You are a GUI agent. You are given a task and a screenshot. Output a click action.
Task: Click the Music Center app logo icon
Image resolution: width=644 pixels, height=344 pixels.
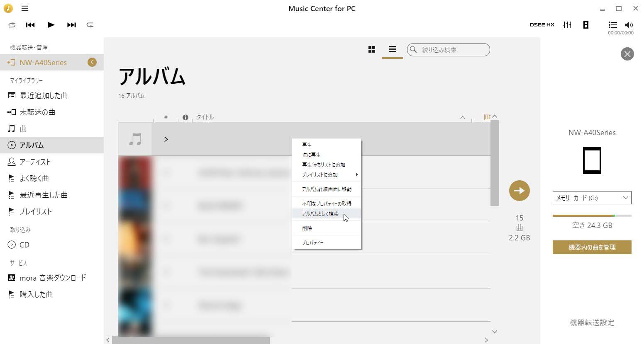coord(8,8)
